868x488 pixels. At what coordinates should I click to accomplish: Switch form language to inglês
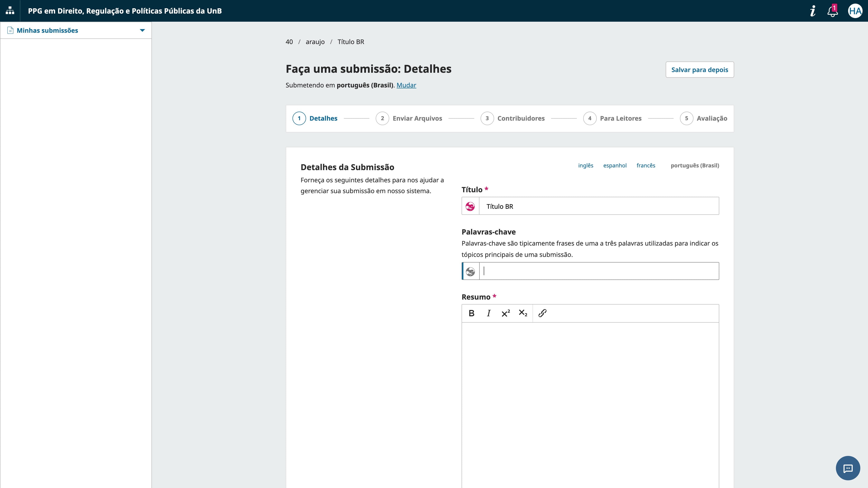[x=586, y=165]
